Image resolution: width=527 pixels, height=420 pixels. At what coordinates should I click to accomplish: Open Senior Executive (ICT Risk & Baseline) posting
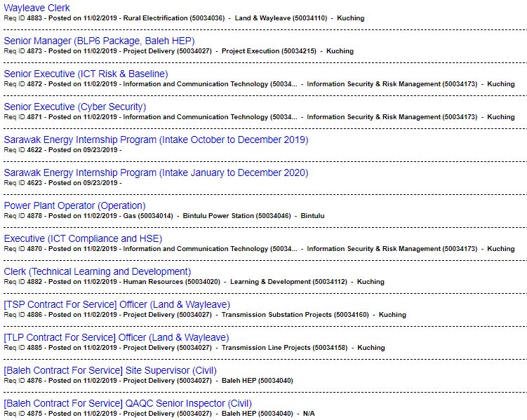[x=86, y=74]
